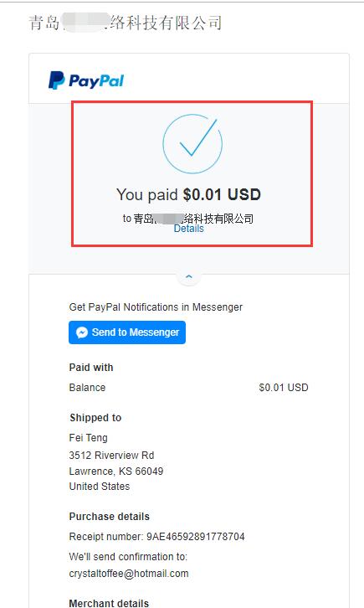Click the PayPal logo
Viewport: 364px width, 608px height.
[86, 80]
